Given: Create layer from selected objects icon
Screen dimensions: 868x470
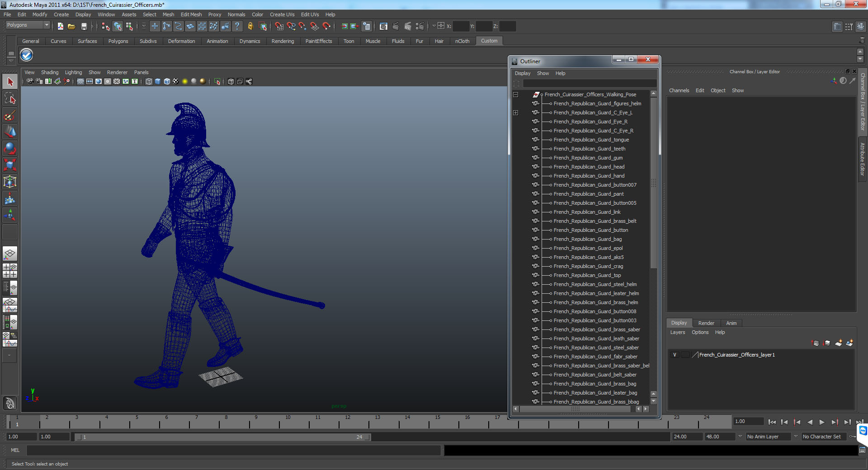Looking at the screenshot, I should pos(849,343).
